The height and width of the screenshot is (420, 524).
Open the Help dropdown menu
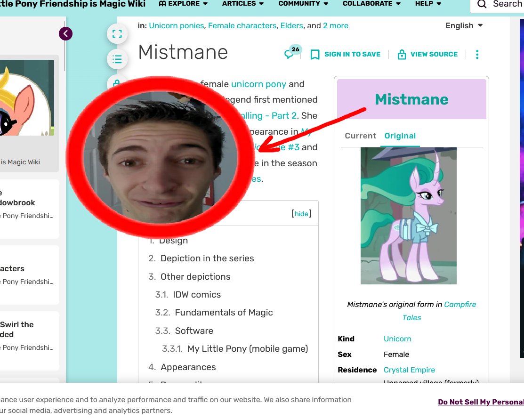[428, 4]
